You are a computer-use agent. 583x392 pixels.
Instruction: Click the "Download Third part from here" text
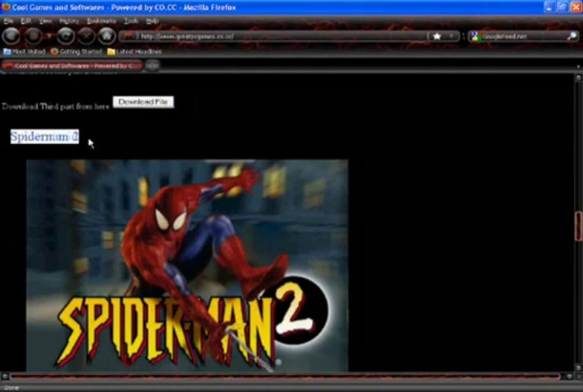56,106
